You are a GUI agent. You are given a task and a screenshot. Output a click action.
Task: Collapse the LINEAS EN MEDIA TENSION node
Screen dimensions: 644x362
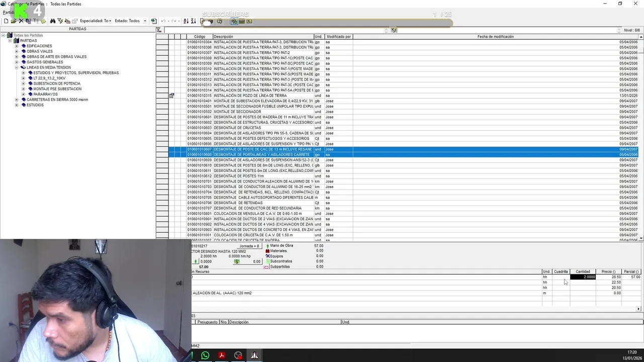click(x=17, y=67)
